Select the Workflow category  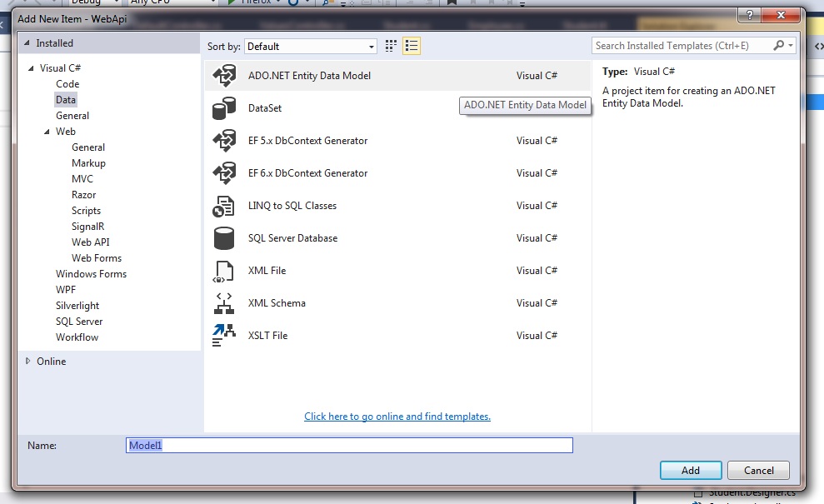(x=77, y=337)
